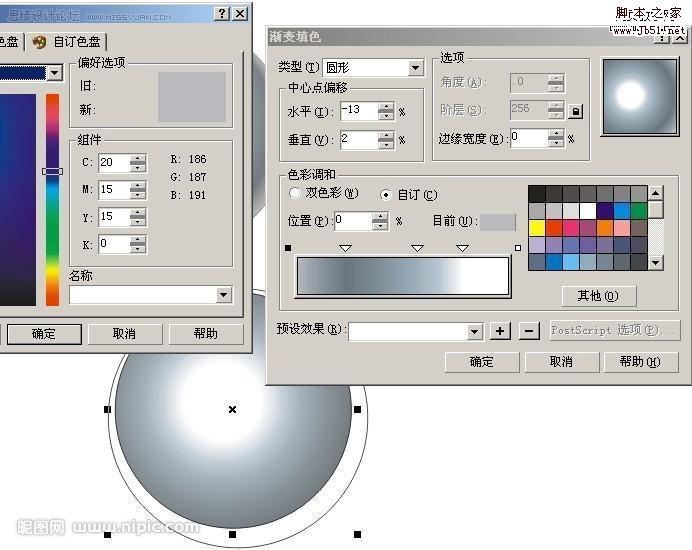Adjust the edge width spinner

[556, 139]
